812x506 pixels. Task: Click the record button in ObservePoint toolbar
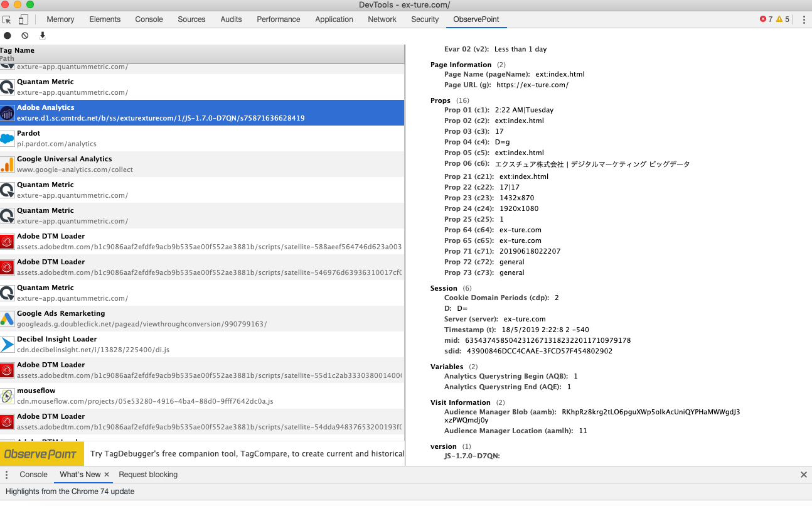[x=8, y=36]
